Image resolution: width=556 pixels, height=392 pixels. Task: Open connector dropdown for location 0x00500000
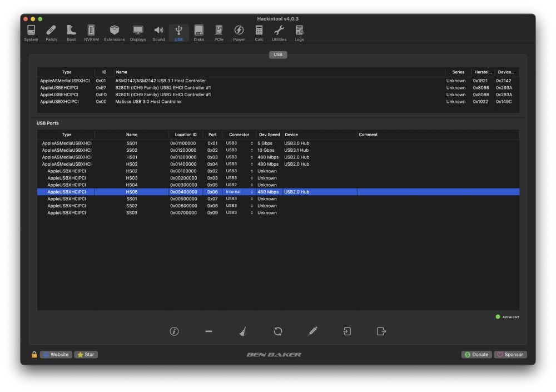pyautogui.click(x=239, y=199)
